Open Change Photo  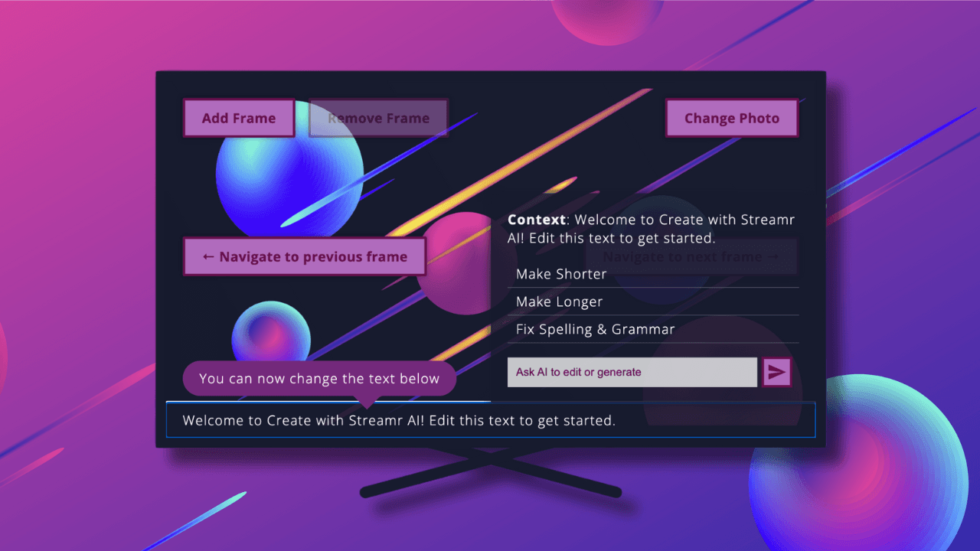tap(731, 119)
